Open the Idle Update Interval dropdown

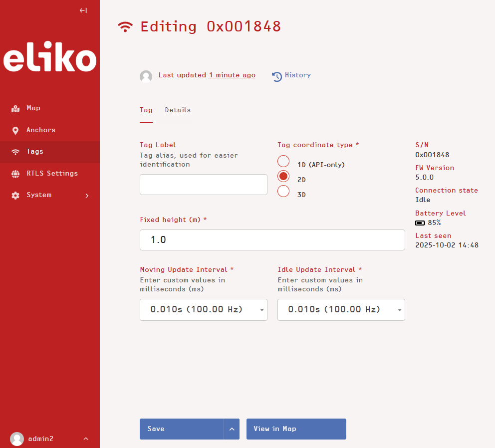pos(341,310)
